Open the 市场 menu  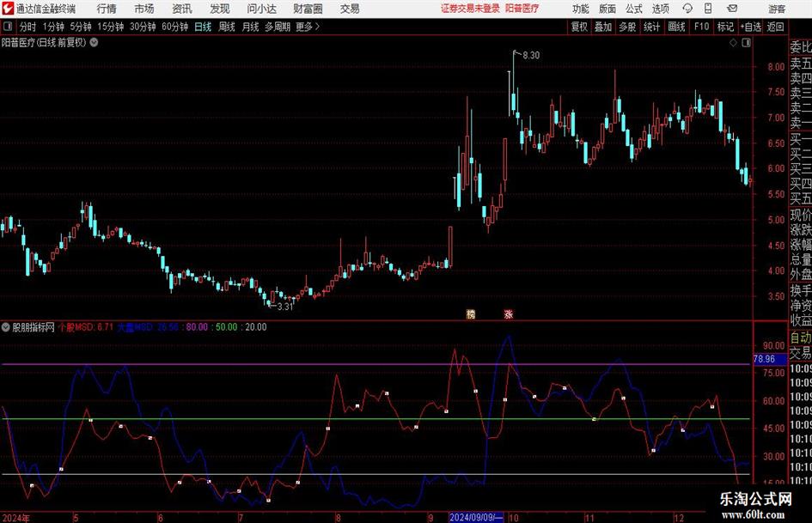pos(144,9)
